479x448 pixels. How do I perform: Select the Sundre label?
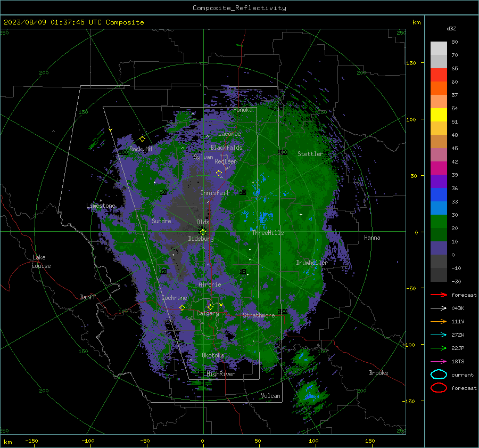161,221
